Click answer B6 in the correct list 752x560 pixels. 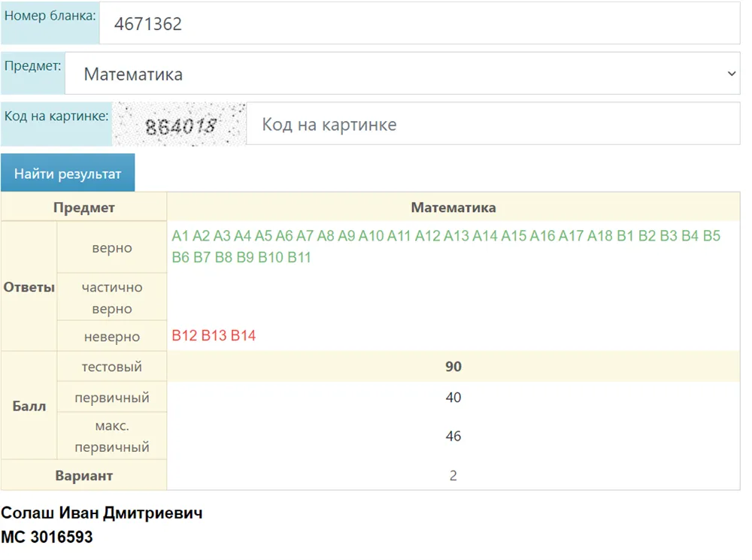(180, 258)
